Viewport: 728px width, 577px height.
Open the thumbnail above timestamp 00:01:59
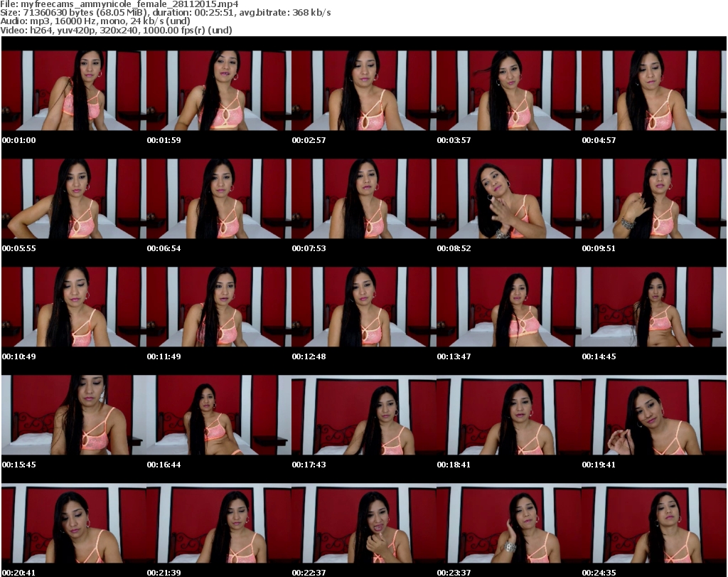pyautogui.click(x=219, y=90)
